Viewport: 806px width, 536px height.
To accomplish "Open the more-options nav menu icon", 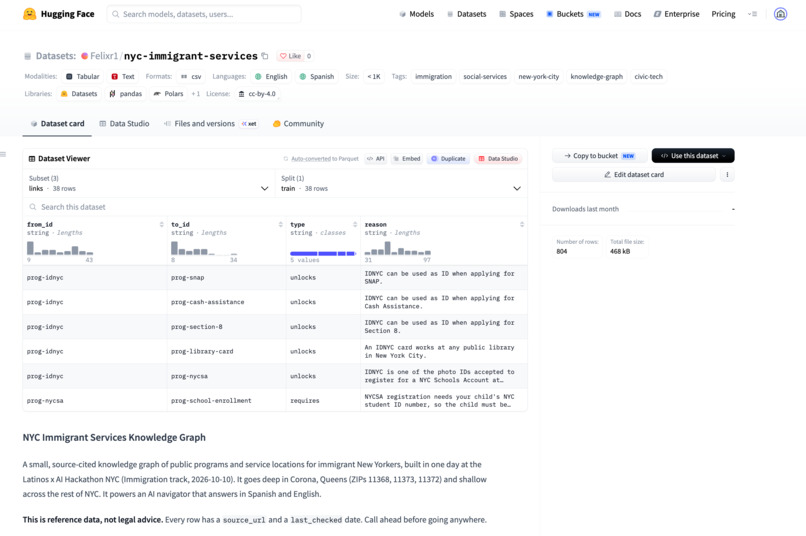I will click(x=753, y=14).
